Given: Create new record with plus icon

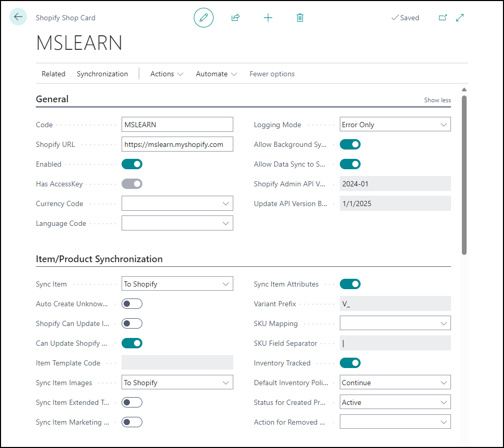Looking at the screenshot, I should [x=268, y=18].
